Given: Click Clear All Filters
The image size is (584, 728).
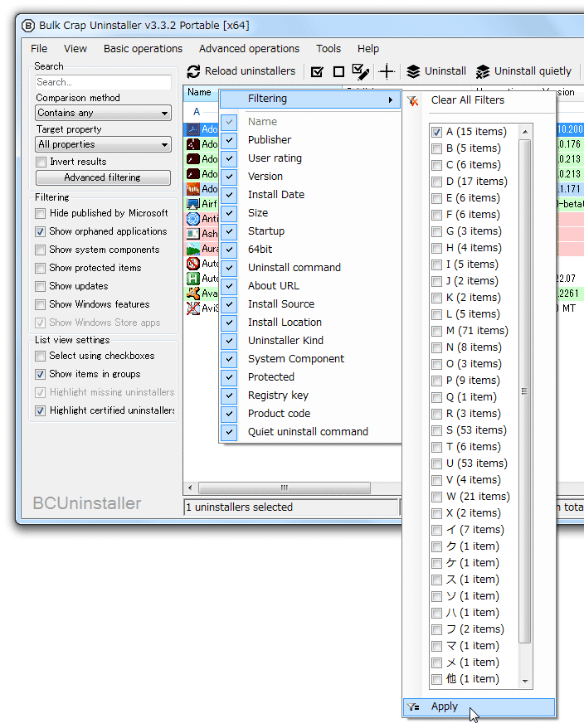Looking at the screenshot, I should pos(468,100).
